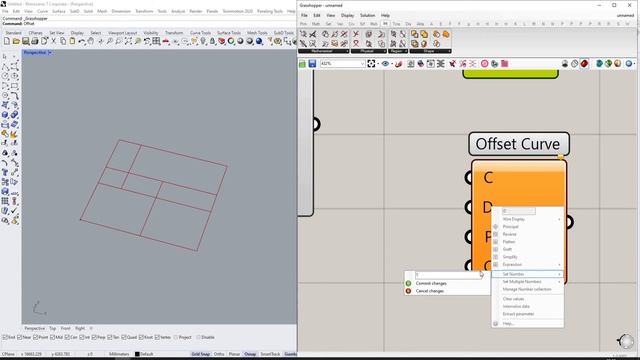Click the blue sphere preview settings icon in Grasshopper
This screenshot has width=640, height=360.
[x=629, y=64]
